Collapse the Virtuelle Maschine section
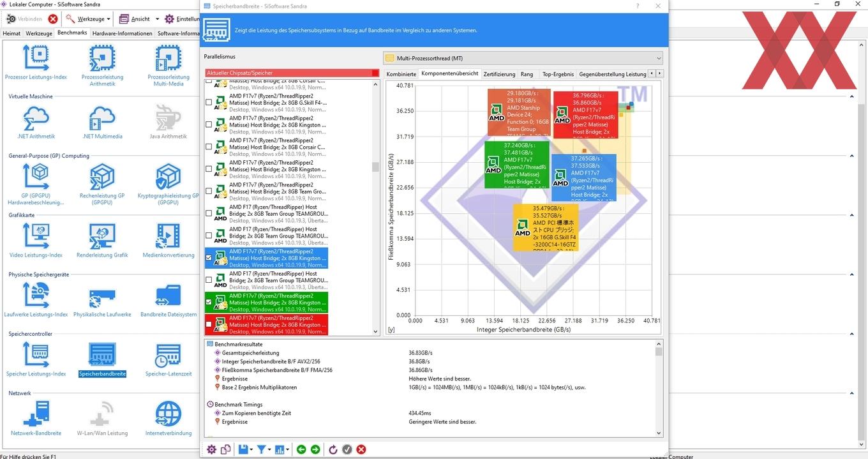Viewport: 868px width, 459px height. pyautogui.click(x=852, y=96)
